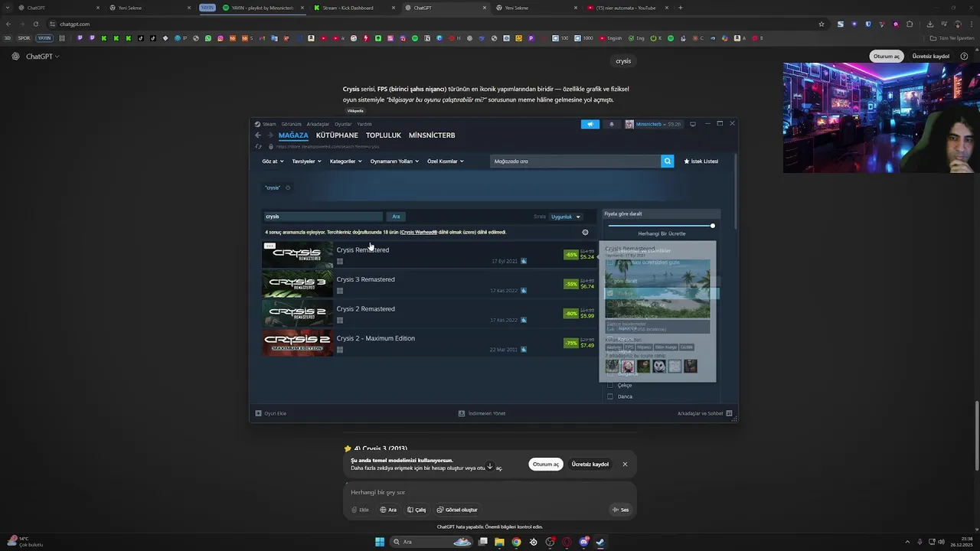Open the Steam menu

[266, 124]
